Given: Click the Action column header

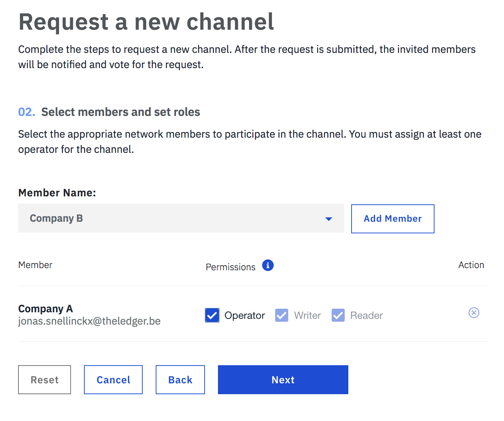Looking at the screenshot, I should [x=471, y=265].
